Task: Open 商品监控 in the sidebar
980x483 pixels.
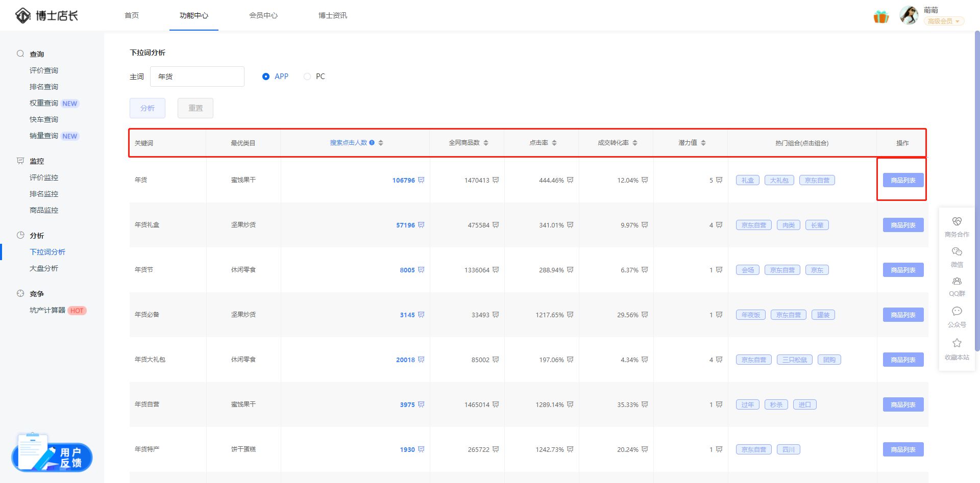Action: coord(44,210)
